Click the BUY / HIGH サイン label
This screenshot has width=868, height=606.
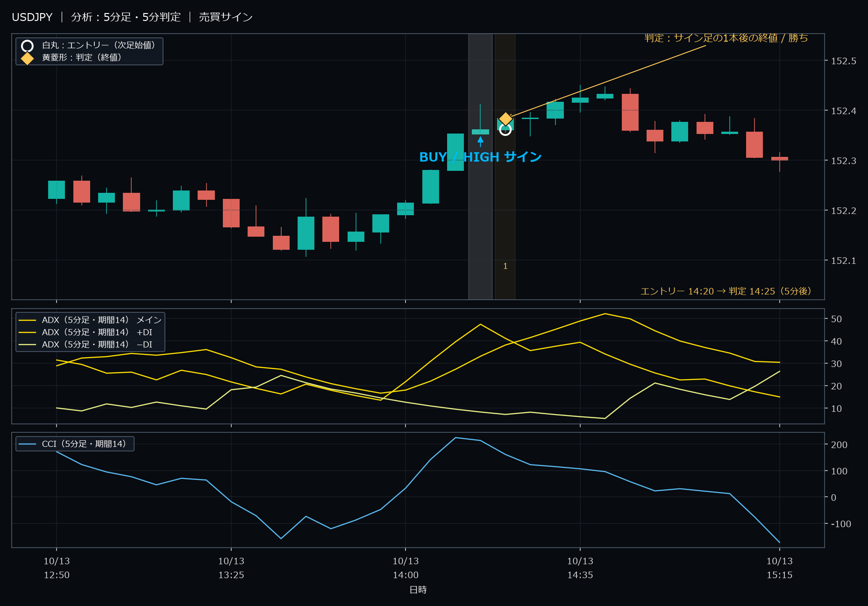point(480,157)
